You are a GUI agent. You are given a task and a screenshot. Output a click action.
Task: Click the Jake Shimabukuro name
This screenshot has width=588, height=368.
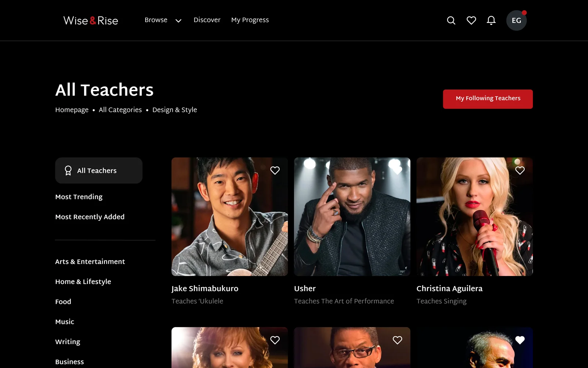tap(205, 289)
